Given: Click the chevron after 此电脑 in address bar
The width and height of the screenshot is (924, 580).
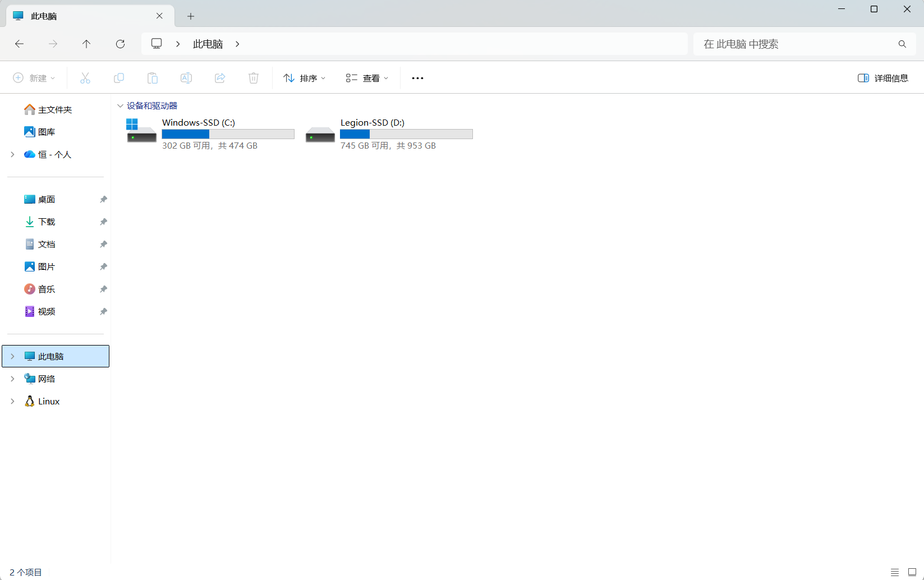Looking at the screenshot, I should pos(237,44).
